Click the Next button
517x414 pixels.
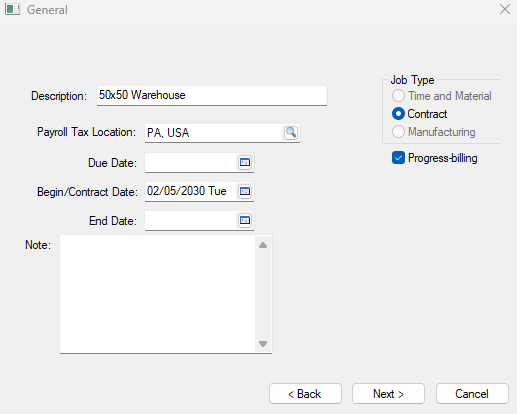pyautogui.click(x=388, y=394)
